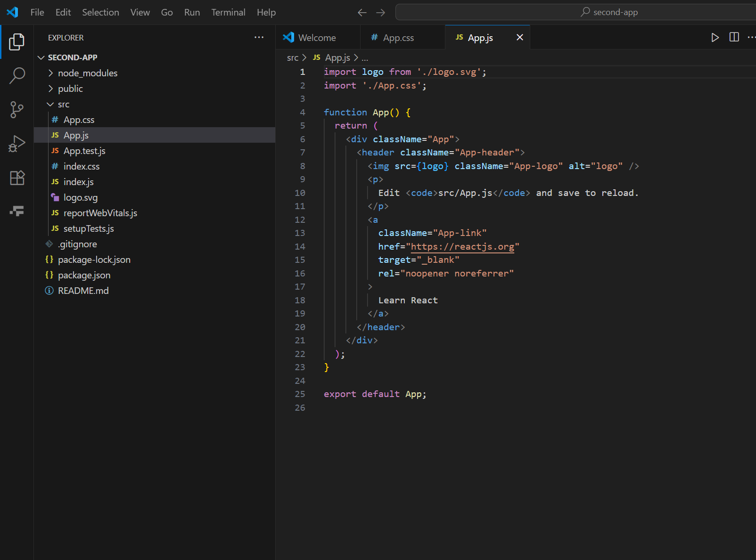Screen dimensions: 756x560
Task: Click the JS icon in breadcrumb
Action: [x=317, y=57]
